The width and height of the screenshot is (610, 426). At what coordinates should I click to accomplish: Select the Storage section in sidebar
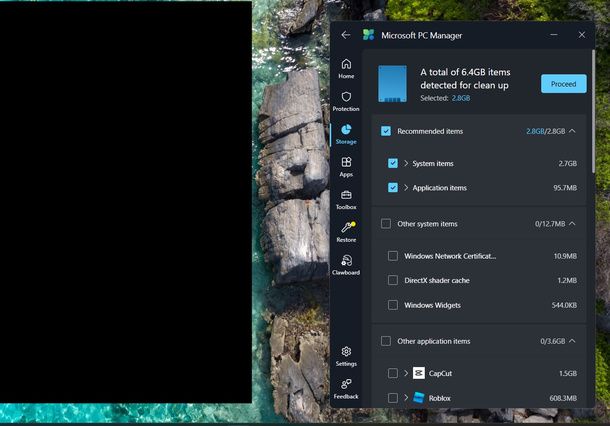[346, 134]
